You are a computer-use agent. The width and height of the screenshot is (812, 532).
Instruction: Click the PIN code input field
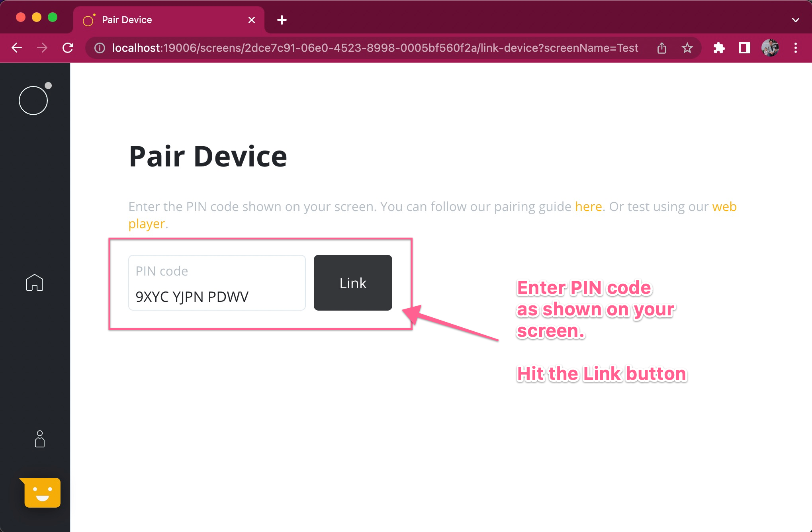pos(217,283)
